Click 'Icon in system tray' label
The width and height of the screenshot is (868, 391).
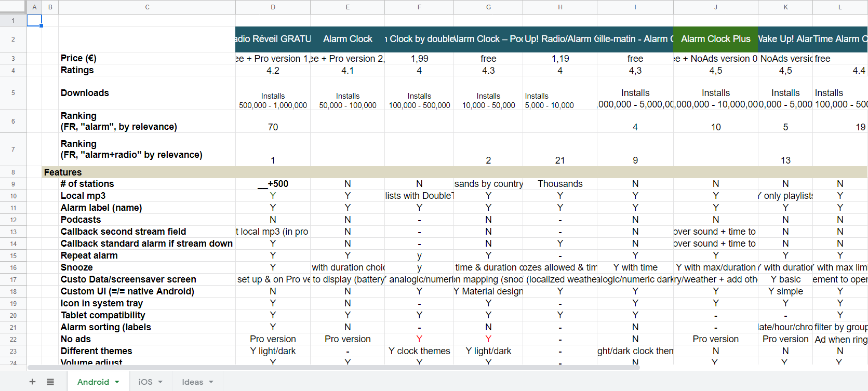pyautogui.click(x=147, y=303)
